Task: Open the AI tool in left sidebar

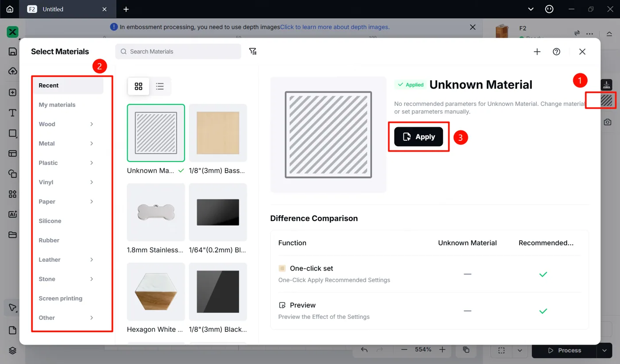Action: click(12, 214)
